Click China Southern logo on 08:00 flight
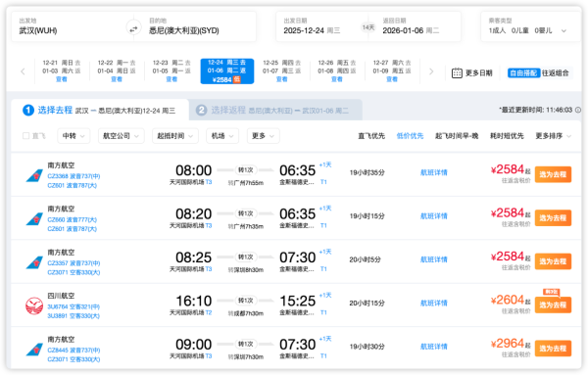Viewport: 588px width, 375px height. pos(34,175)
